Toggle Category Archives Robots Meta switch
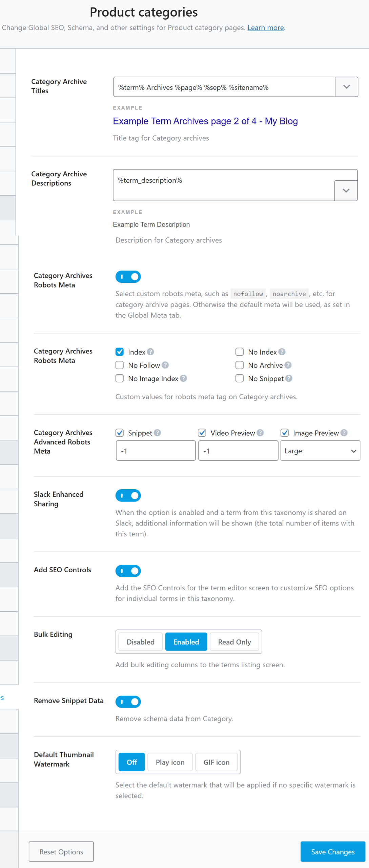369x868 pixels. coord(128,277)
